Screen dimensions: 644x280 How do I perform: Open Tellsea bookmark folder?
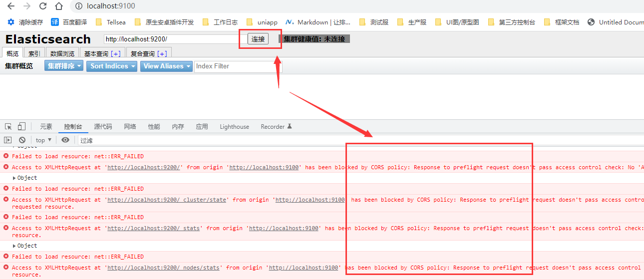[110, 22]
